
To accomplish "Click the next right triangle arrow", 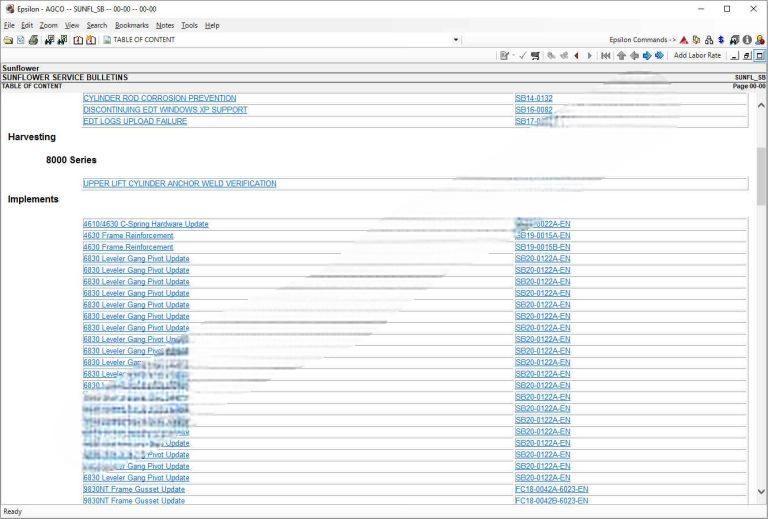I will point(589,56).
